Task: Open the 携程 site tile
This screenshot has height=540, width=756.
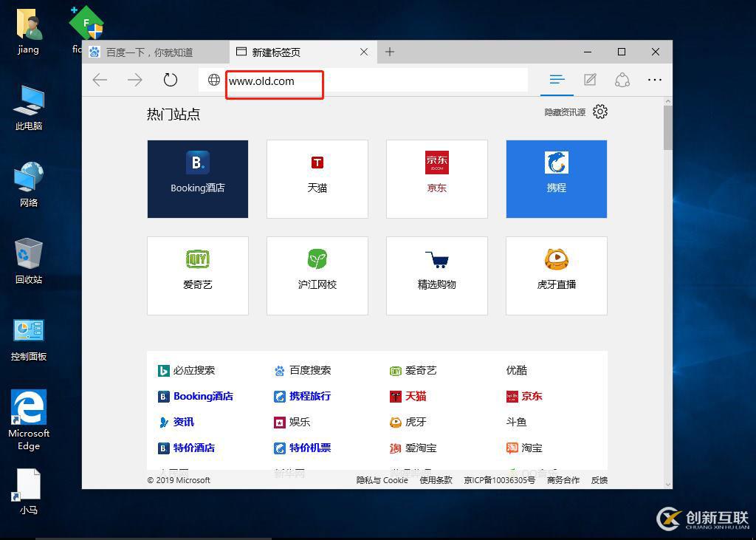Action: (x=556, y=179)
